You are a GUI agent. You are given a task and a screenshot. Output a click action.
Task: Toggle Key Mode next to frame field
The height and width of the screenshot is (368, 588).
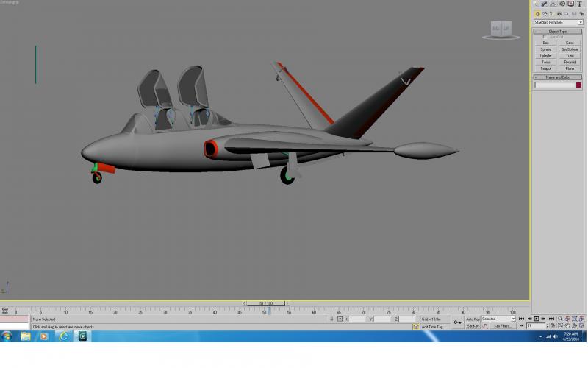pos(522,325)
